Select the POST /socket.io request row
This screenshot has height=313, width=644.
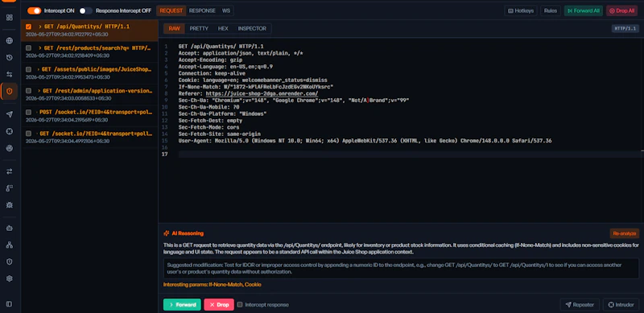(x=89, y=116)
